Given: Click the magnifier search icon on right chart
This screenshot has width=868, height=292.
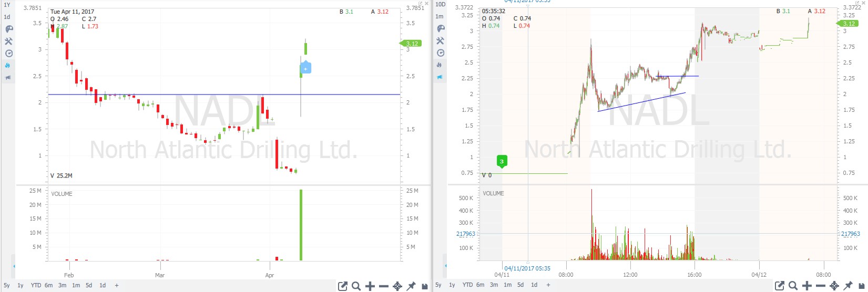Looking at the screenshot, I should point(793,286).
